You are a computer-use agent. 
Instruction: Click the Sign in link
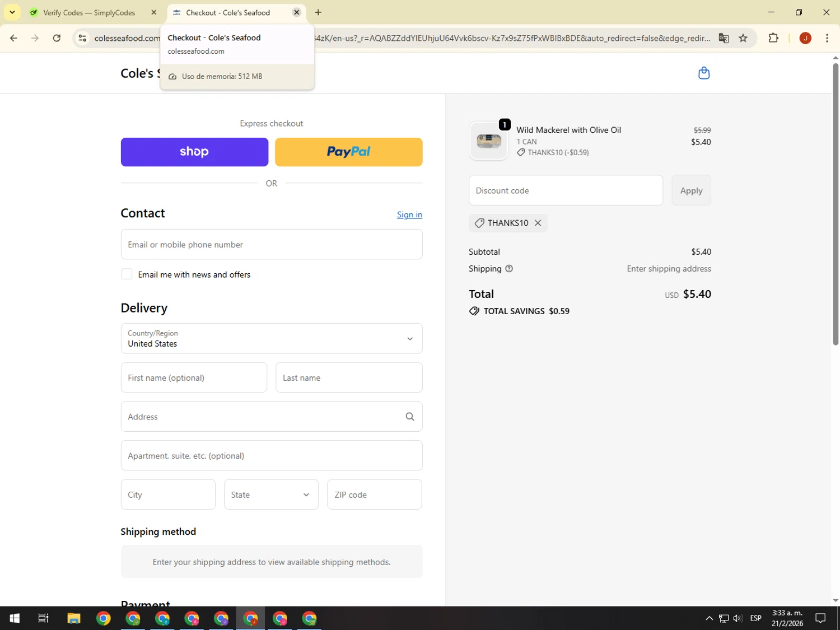(409, 214)
